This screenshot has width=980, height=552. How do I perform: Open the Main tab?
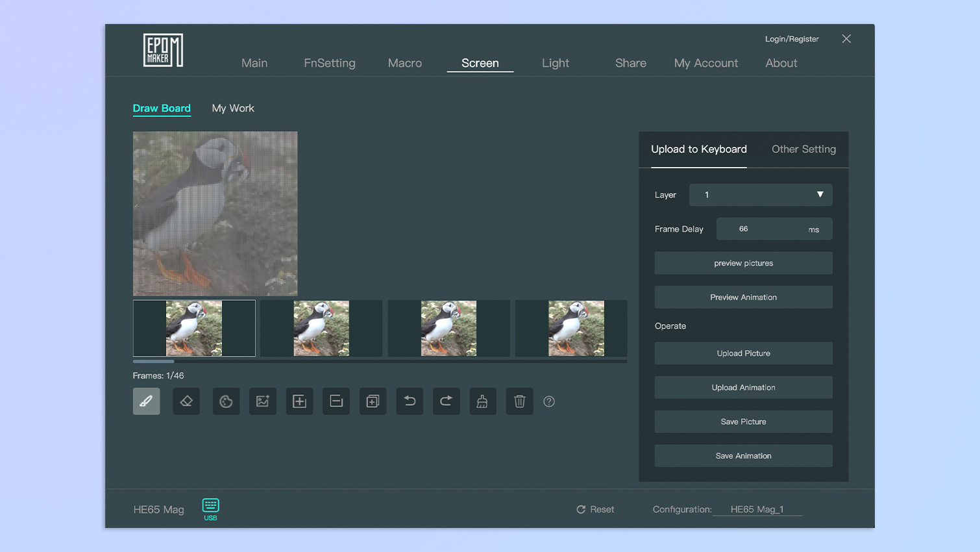[254, 63]
